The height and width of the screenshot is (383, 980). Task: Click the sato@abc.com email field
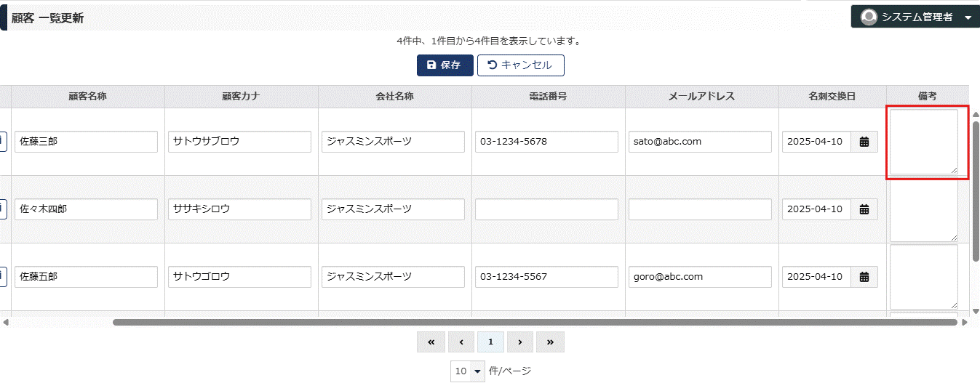pos(700,142)
